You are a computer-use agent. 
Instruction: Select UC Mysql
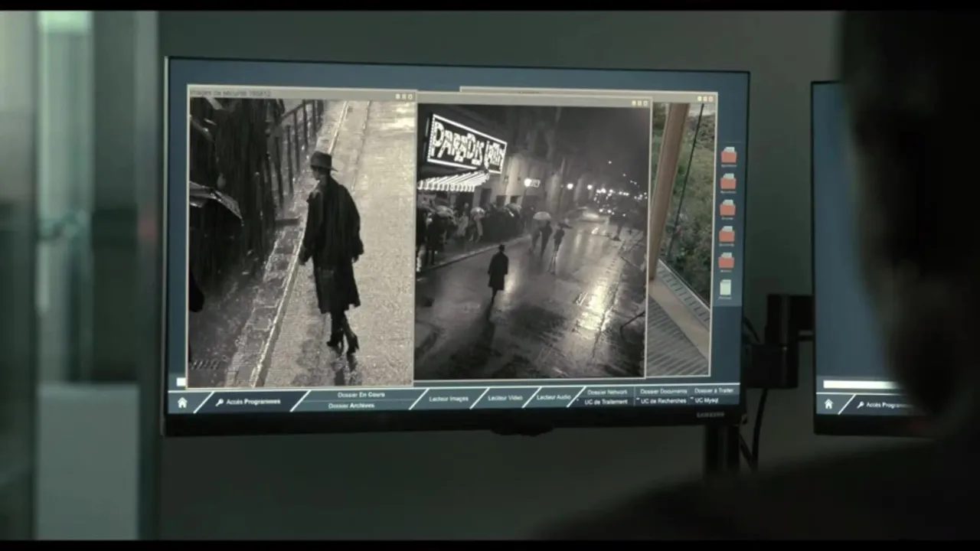pyautogui.click(x=705, y=400)
